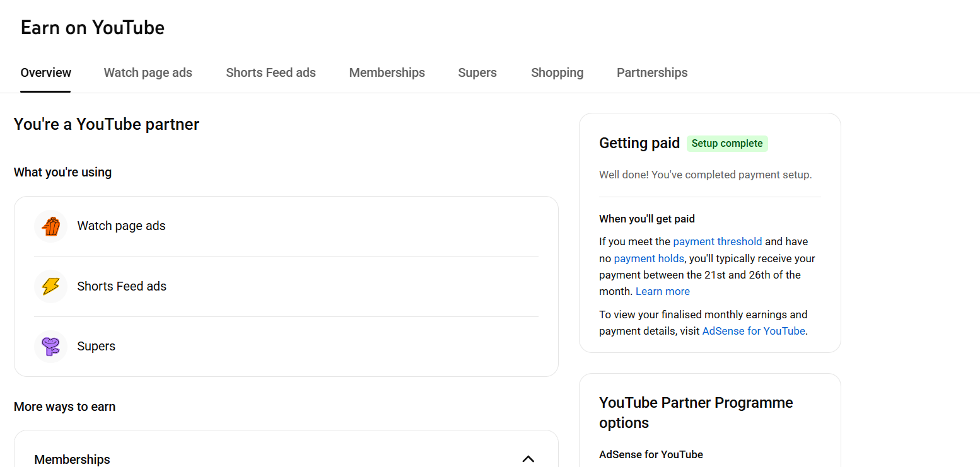Open the payment threshold link
The width and height of the screenshot is (980, 467).
pos(718,241)
